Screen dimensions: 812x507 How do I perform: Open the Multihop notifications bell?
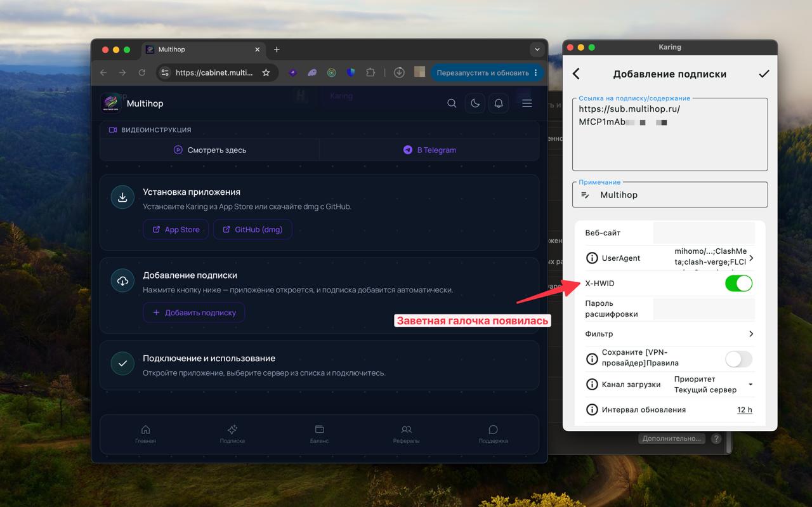(499, 103)
